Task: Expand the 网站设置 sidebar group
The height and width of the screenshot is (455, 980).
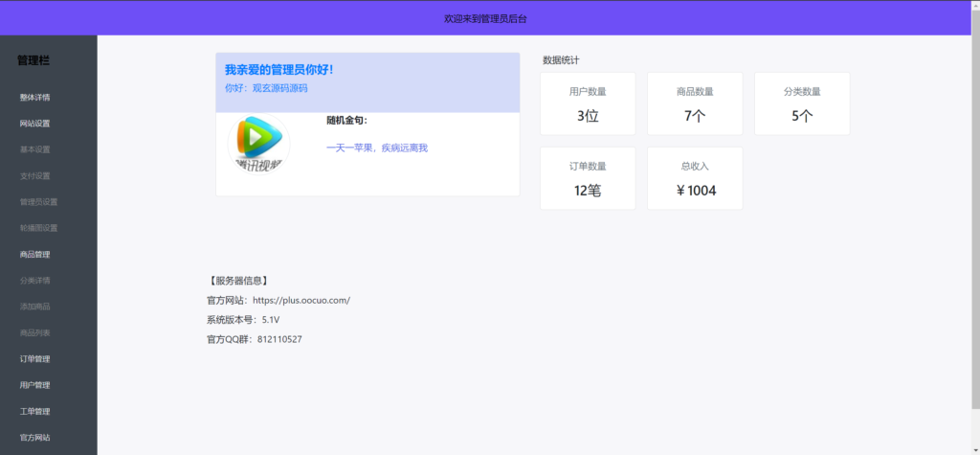Action: [35, 124]
